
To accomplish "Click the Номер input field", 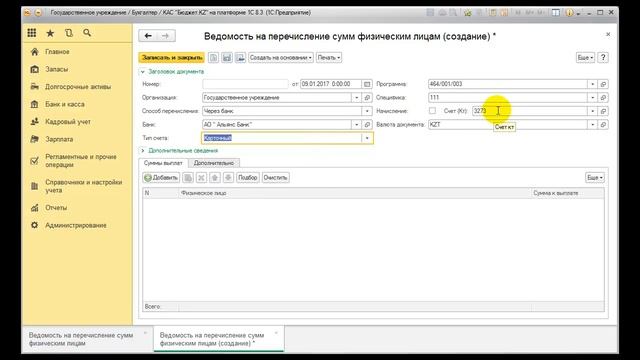I will pos(245,84).
